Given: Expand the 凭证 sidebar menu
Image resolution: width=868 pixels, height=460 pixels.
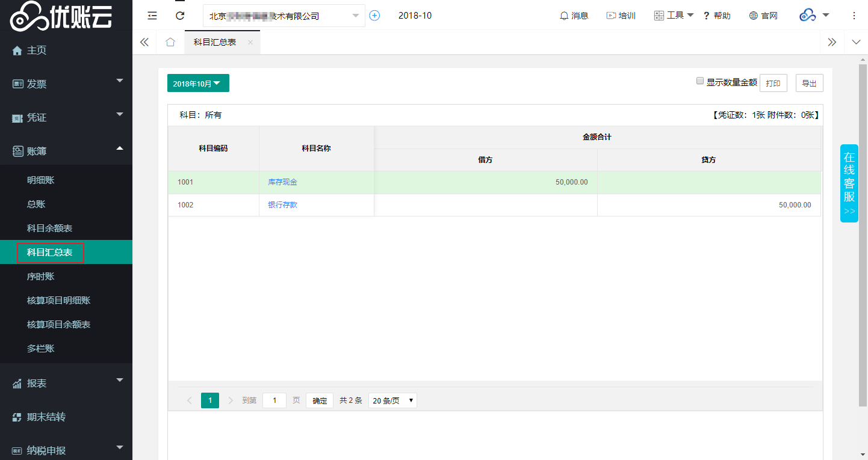Looking at the screenshot, I should [x=66, y=118].
